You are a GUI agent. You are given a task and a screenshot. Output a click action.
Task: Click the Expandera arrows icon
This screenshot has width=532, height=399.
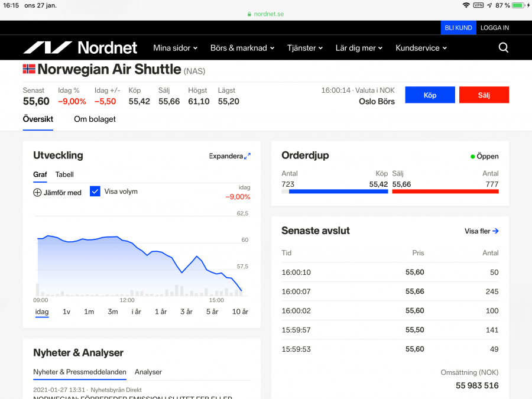pos(247,156)
